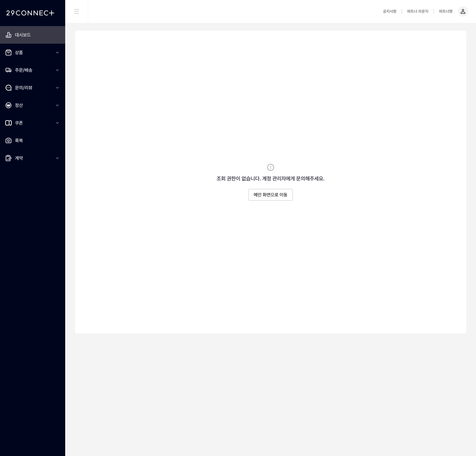Click the chat bubble icon for 문의/리뷰
Viewport: 476px width, 456px height.
coord(8,88)
